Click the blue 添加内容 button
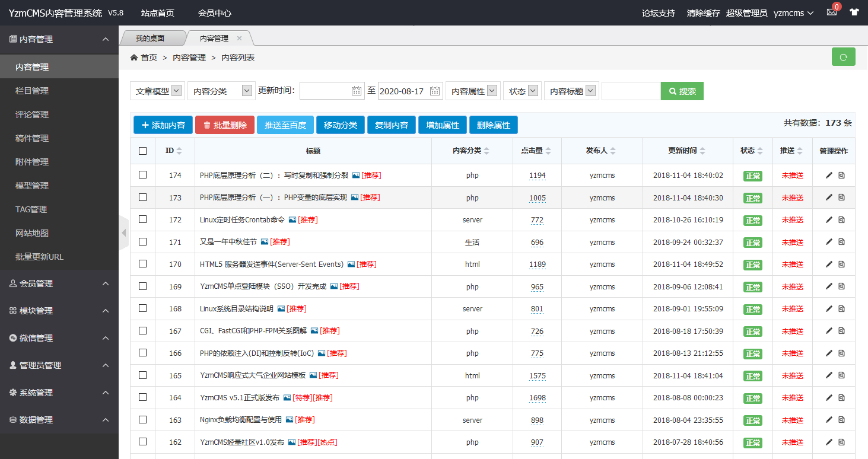 163,125
